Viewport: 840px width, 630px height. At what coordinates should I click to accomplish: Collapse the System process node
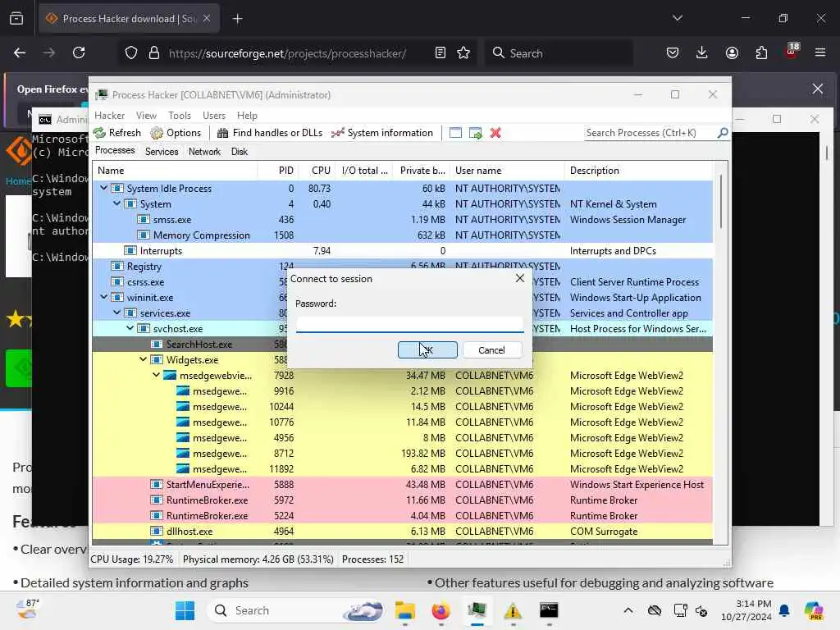(x=116, y=203)
